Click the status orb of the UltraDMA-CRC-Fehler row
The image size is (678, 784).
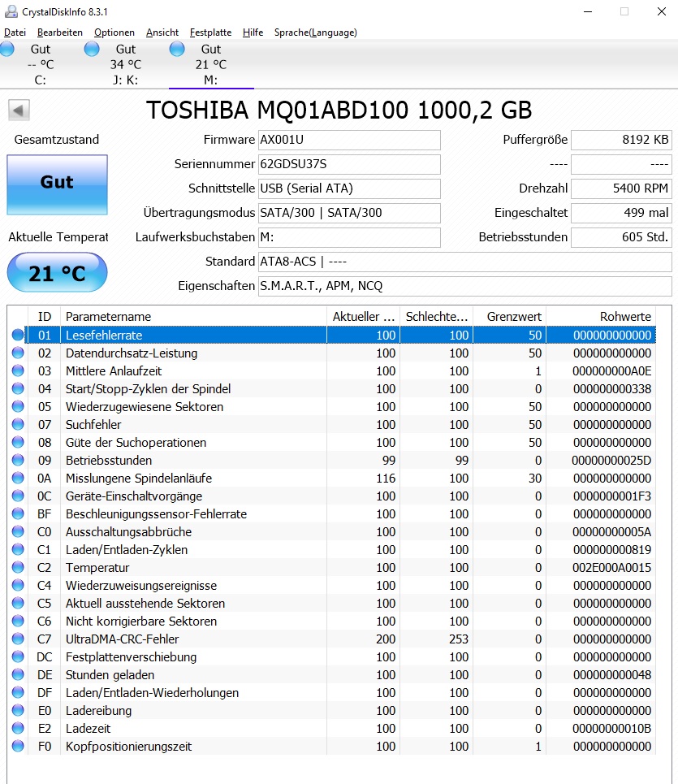point(18,639)
